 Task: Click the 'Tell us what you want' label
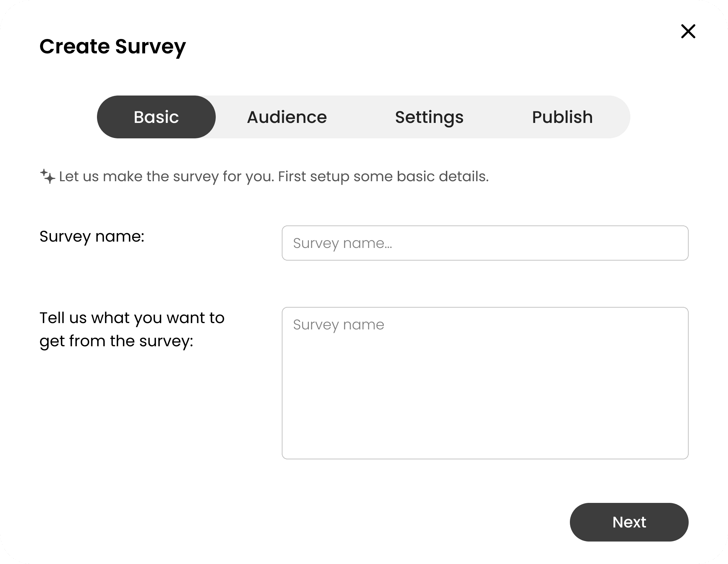click(132, 318)
